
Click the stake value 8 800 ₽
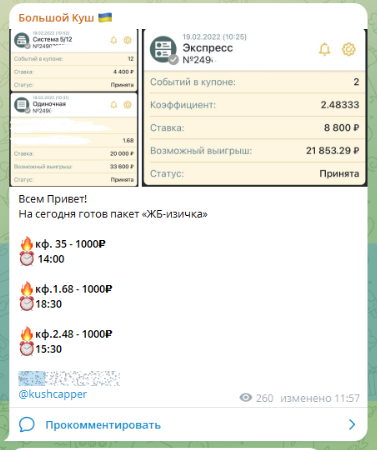(341, 128)
